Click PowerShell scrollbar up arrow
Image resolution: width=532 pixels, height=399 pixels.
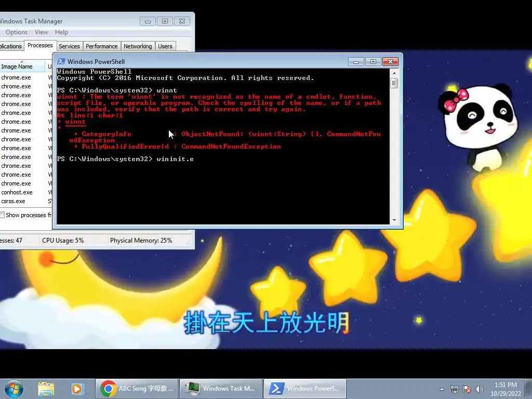[394, 73]
